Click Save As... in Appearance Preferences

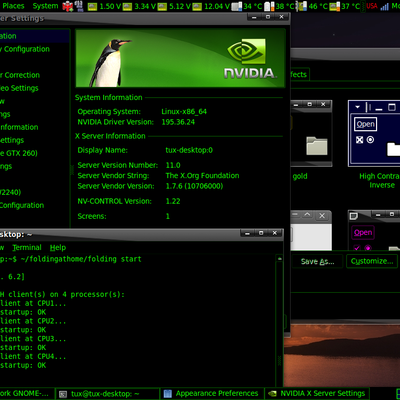click(x=317, y=262)
